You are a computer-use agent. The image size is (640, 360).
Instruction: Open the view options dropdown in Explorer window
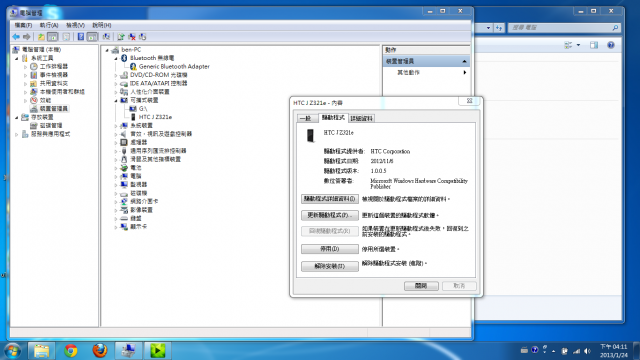[578, 45]
